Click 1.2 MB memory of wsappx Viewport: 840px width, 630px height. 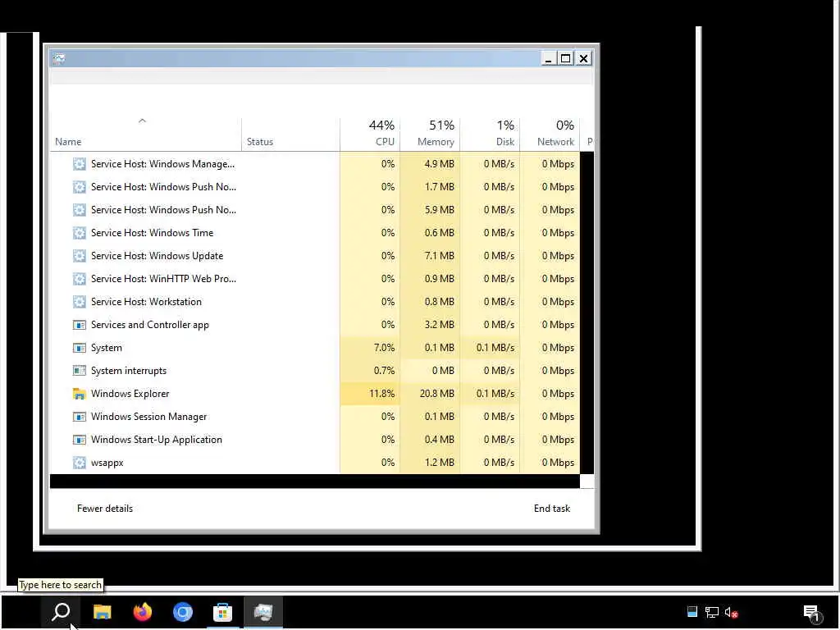click(440, 463)
